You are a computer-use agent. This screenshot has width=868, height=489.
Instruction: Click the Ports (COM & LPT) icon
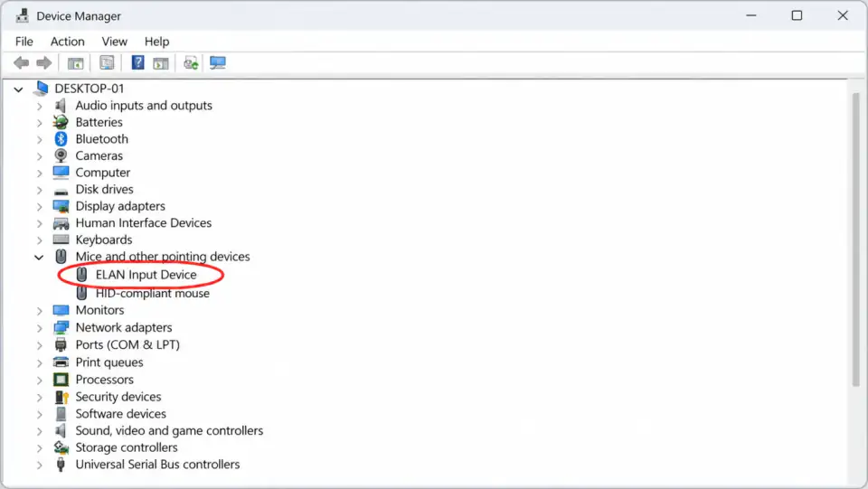click(x=61, y=344)
